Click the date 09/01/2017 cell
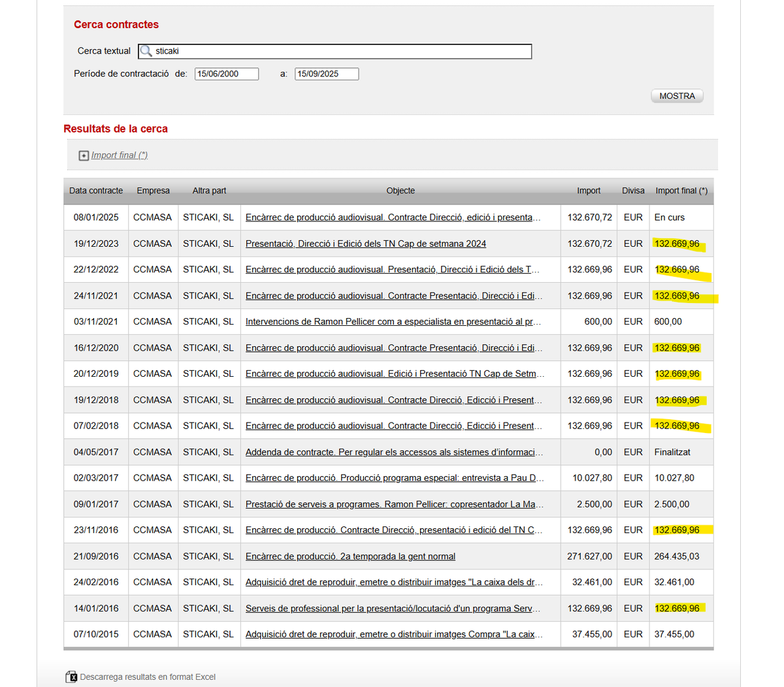The image size is (784, 687). click(x=96, y=504)
